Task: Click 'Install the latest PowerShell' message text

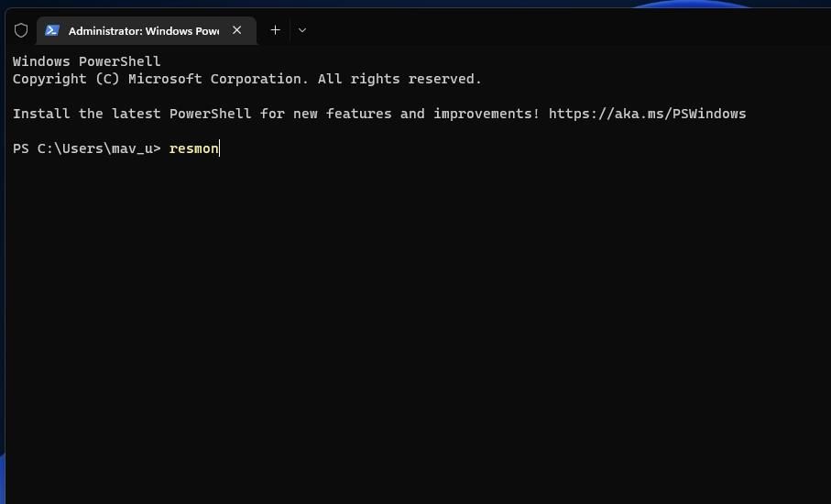Action: [276, 114]
